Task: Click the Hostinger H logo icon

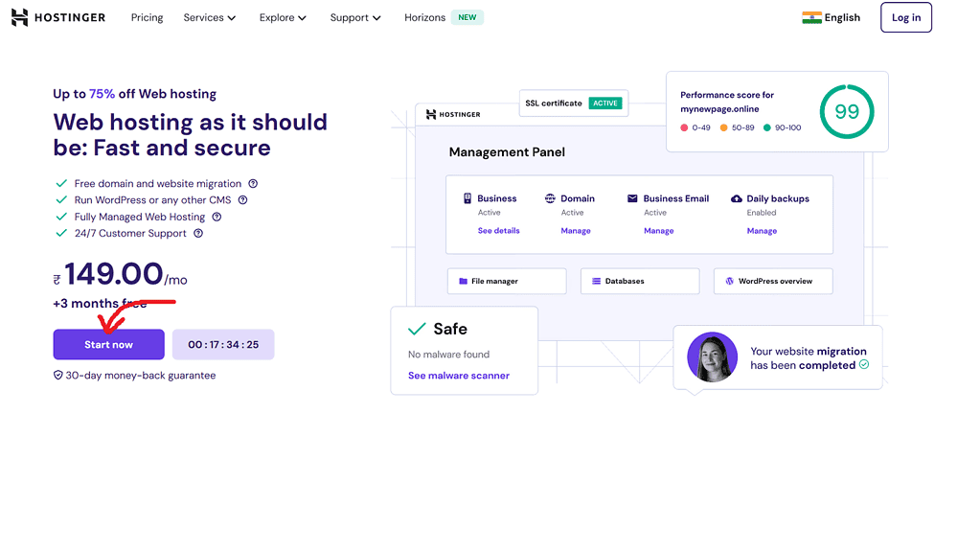Action: pos(18,16)
